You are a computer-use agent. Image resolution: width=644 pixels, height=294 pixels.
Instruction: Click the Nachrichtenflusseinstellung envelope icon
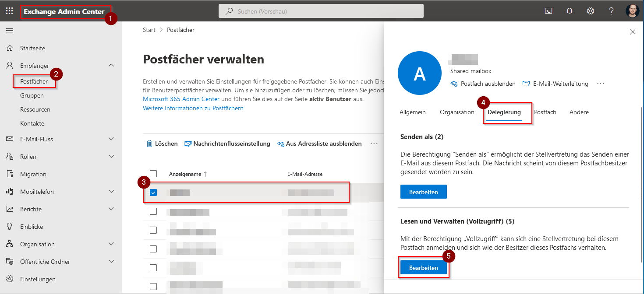click(x=188, y=143)
